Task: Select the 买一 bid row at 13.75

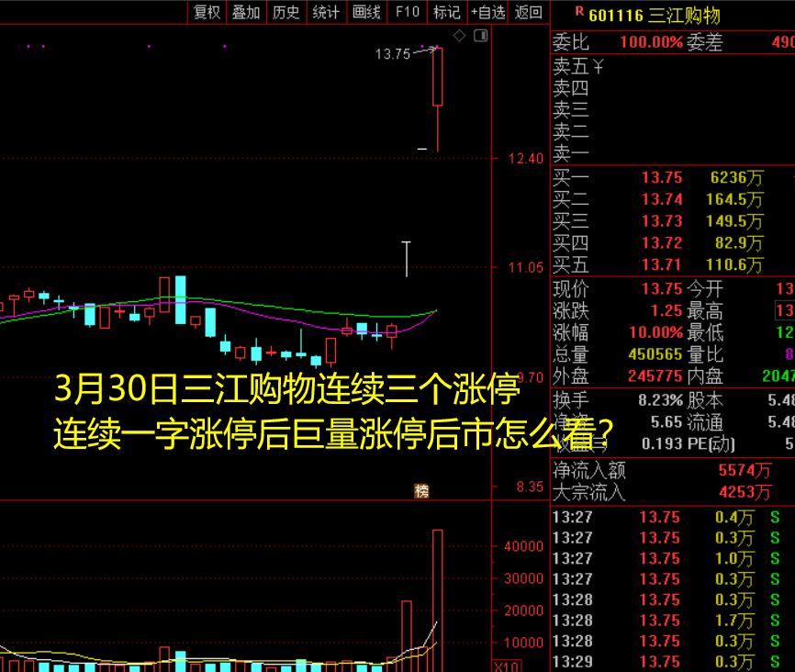Action: point(661,178)
